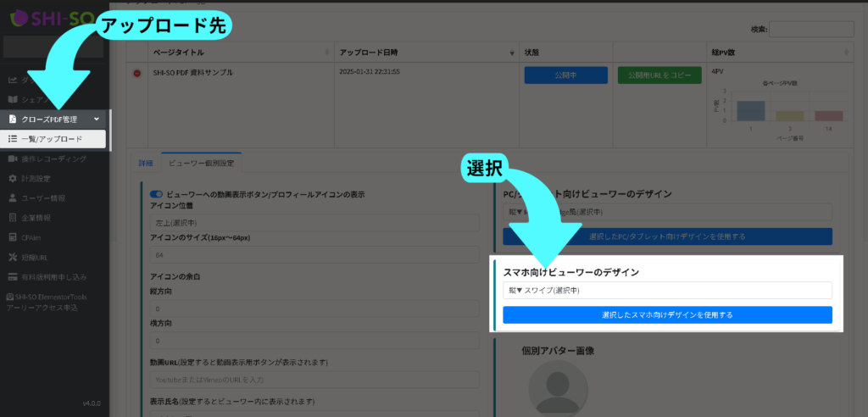Click the page 14 bar in PV chart
Image resolution: width=868 pixels, height=417 pixels.
[x=827, y=116]
